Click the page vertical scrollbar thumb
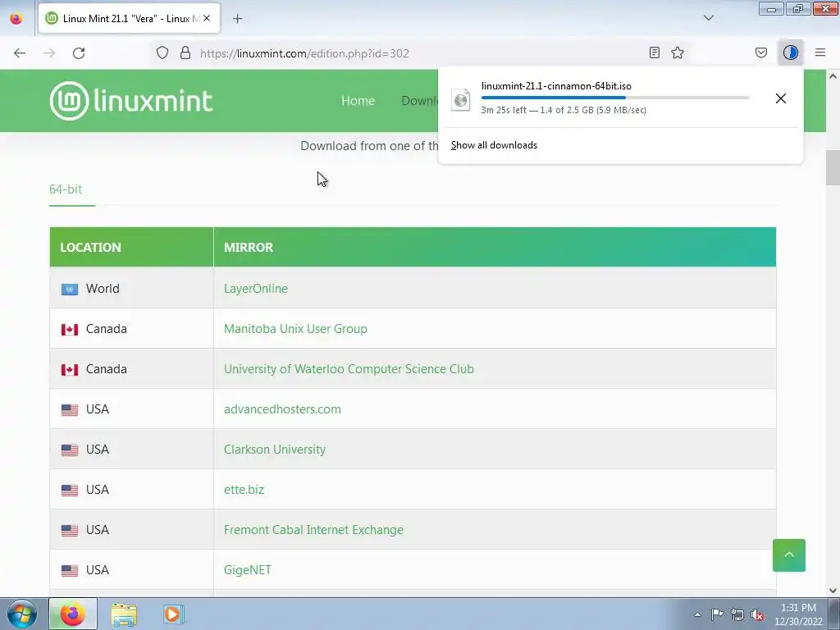840x630 pixels. click(833, 167)
